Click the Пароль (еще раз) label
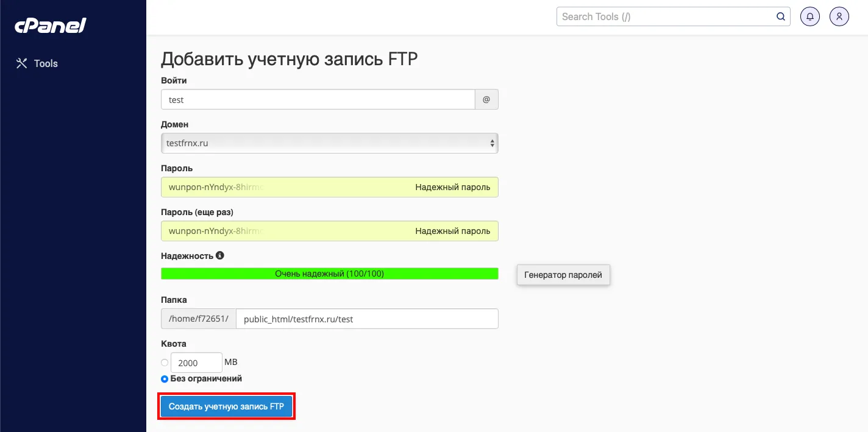The width and height of the screenshot is (868, 432). tap(197, 212)
